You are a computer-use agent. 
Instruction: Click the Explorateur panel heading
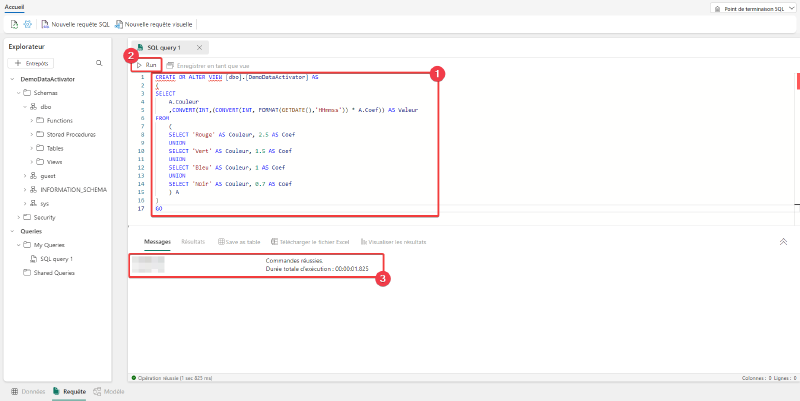(x=27, y=47)
